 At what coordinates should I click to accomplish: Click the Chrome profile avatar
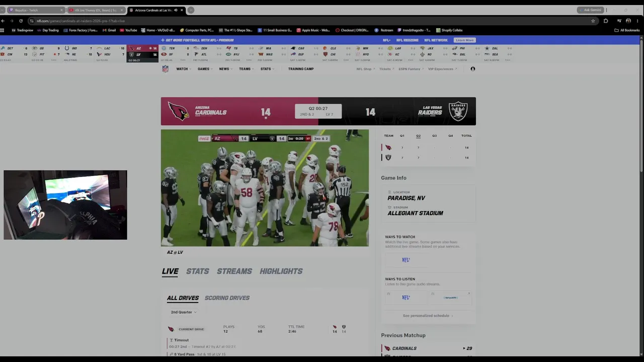pos(628,21)
